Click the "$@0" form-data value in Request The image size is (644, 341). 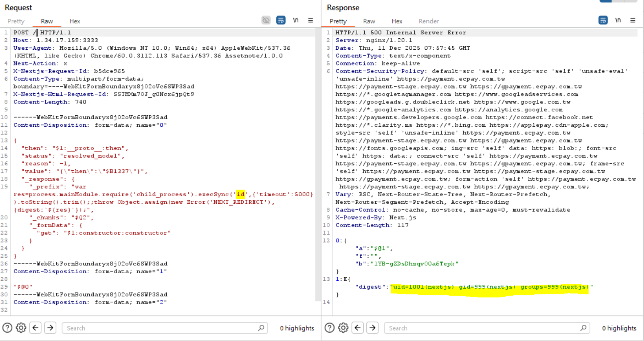point(23,287)
